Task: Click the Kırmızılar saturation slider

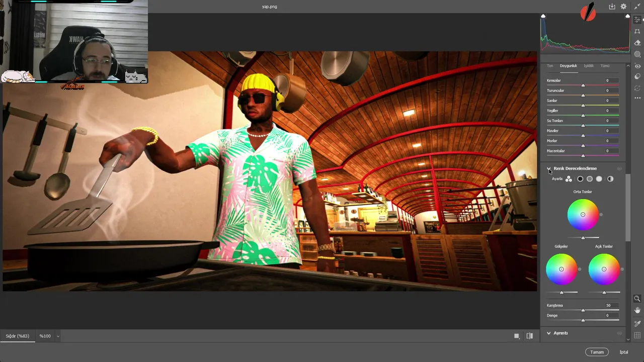Action: tap(583, 85)
